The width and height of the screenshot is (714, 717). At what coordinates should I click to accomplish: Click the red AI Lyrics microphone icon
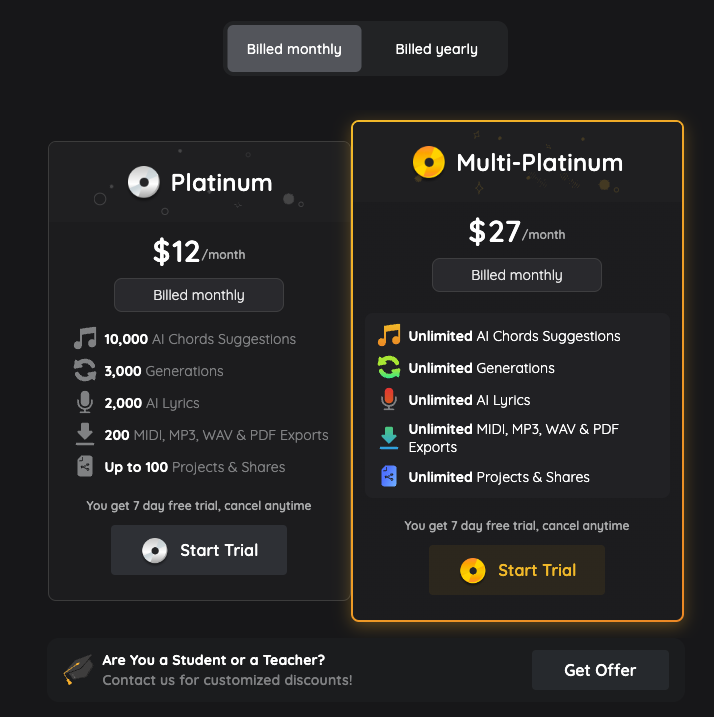pyautogui.click(x=389, y=400)
